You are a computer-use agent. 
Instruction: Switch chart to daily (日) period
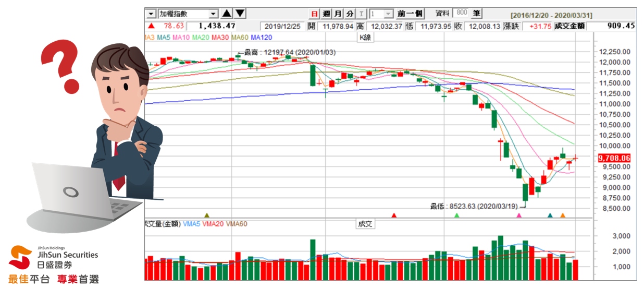click(314, 14)
